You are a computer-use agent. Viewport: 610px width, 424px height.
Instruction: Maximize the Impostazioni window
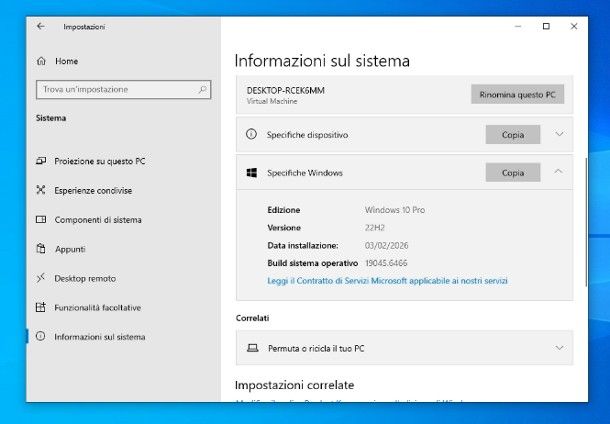coord(546,26)
